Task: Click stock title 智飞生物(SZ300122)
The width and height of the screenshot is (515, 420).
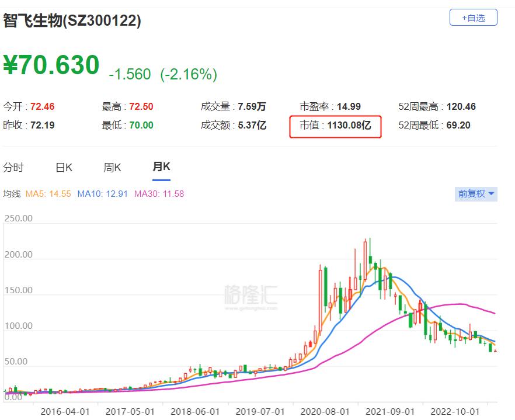Action: click(72, 20)
